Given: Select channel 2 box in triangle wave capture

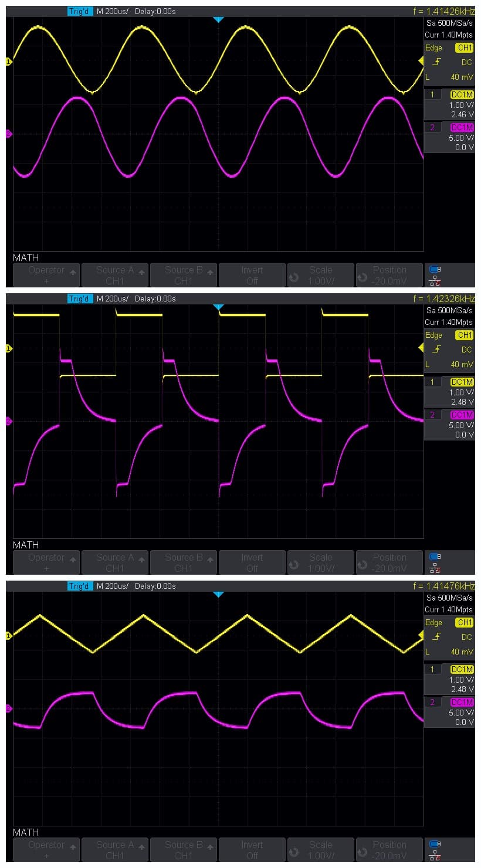Looking at the screenshot, I should [x=449, y=712].
